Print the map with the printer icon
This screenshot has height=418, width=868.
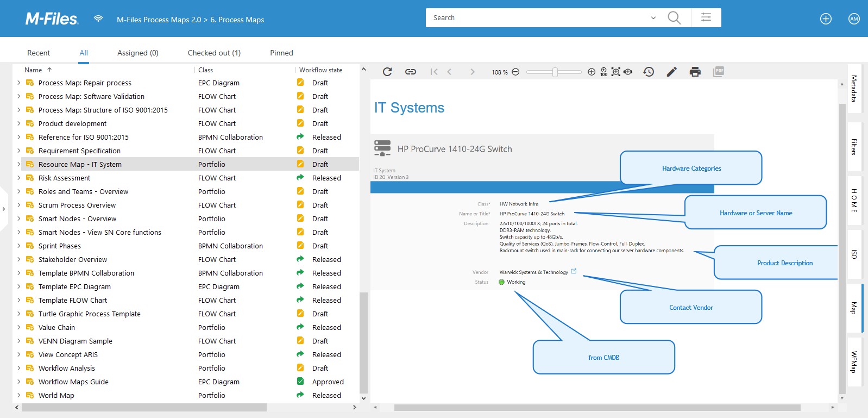(695, 72)
